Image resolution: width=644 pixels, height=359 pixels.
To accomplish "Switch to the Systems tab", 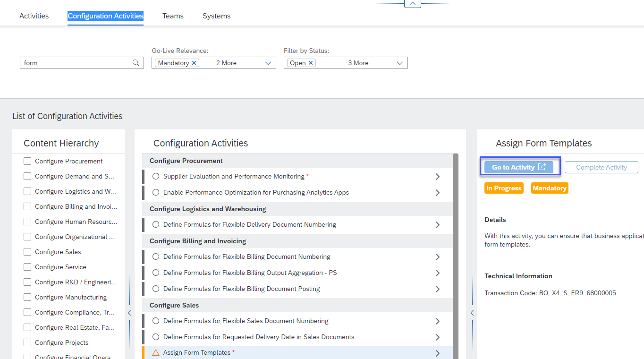I will coord(216,16).
